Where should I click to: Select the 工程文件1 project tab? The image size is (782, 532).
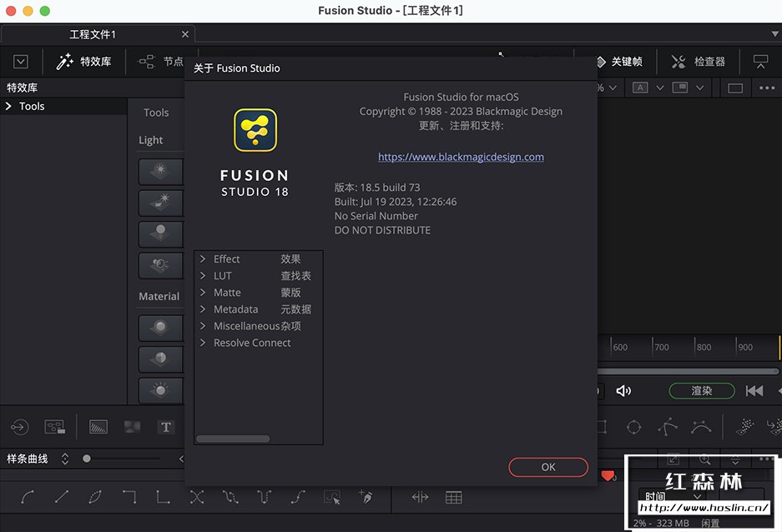98,34
